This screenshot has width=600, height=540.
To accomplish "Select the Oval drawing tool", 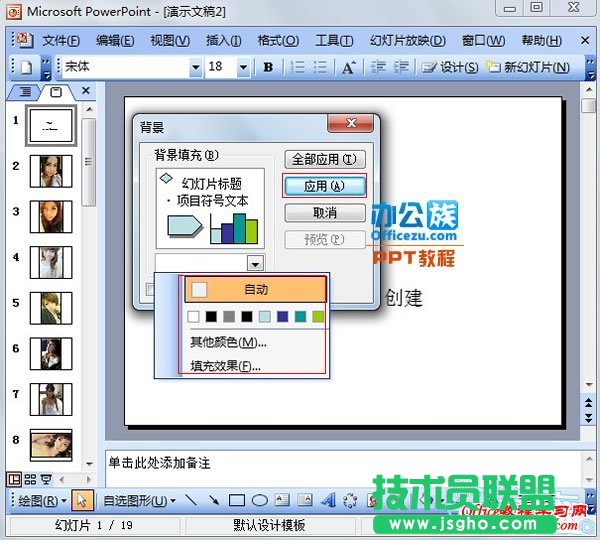I will (x=260, y=500).
